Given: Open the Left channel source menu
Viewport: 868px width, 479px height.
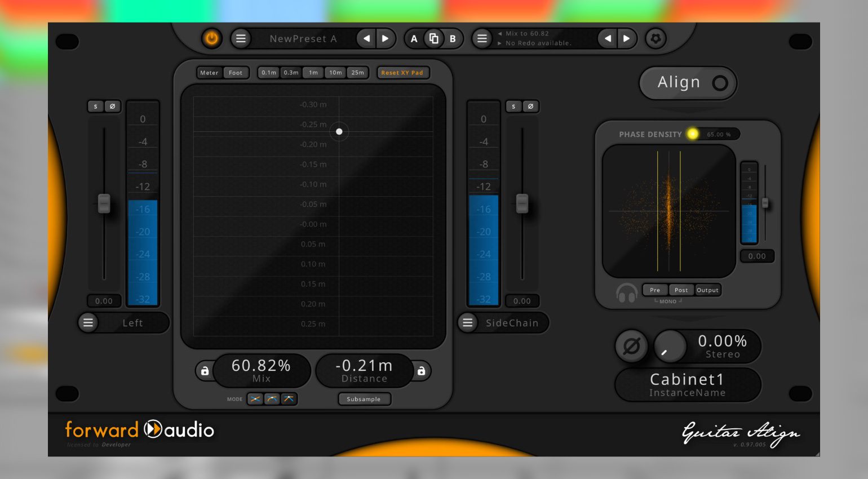Looking at the screenshot, I should click(88, 323).
